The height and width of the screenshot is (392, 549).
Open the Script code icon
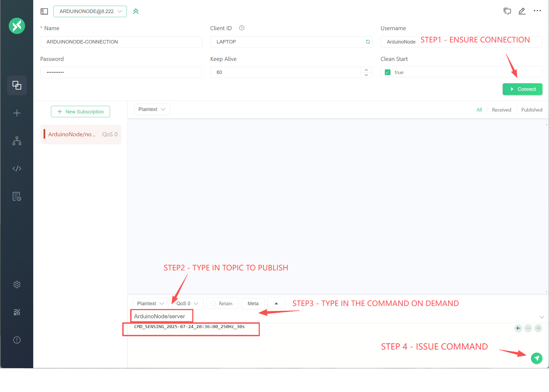tap(17, 169)
